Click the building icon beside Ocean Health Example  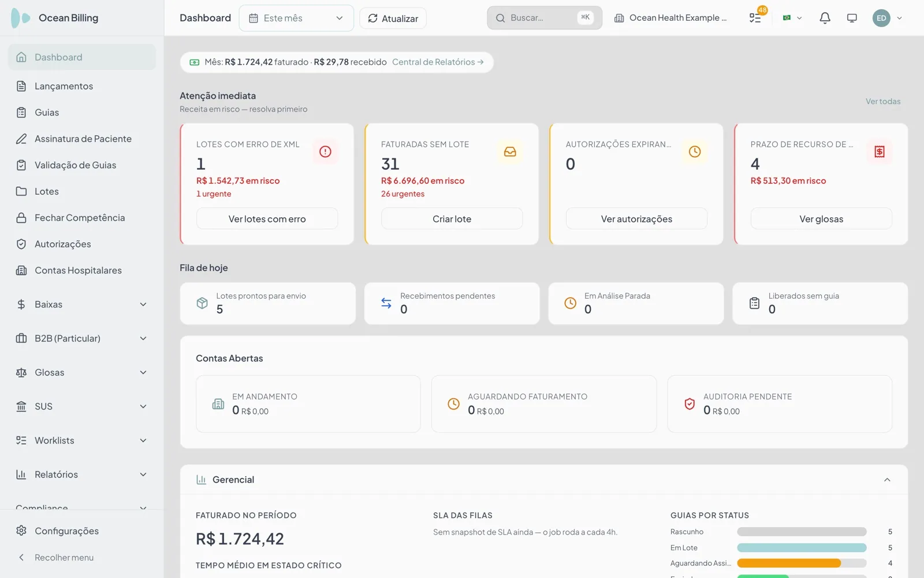click(619, 18)
